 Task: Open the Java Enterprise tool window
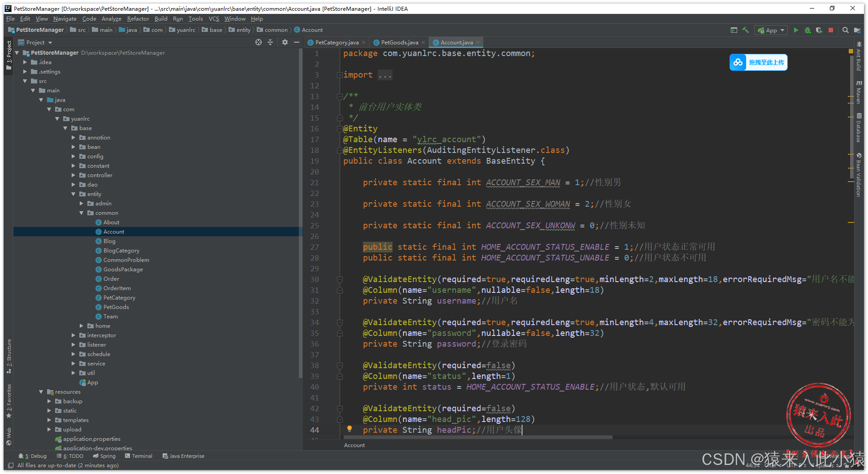pos(184,456)
